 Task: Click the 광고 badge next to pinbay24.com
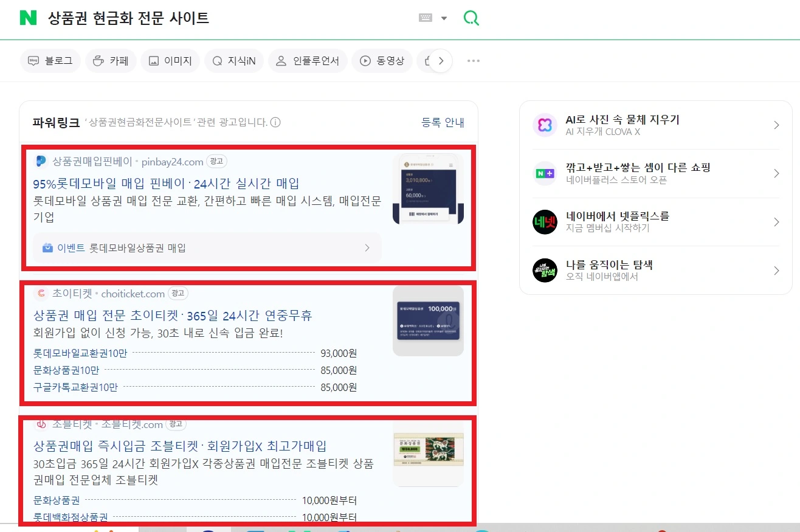[217, 161]
